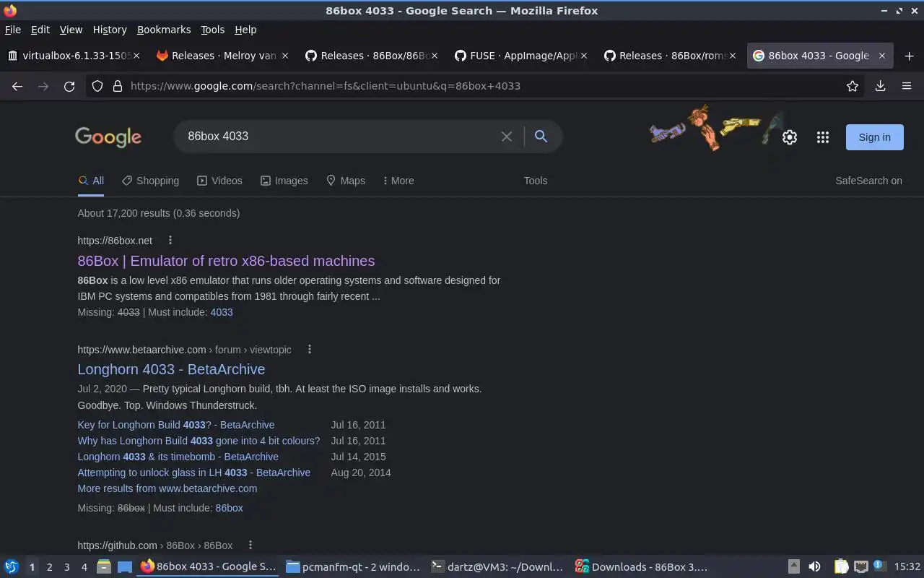Open Google quick settings gear

point(790,137)
